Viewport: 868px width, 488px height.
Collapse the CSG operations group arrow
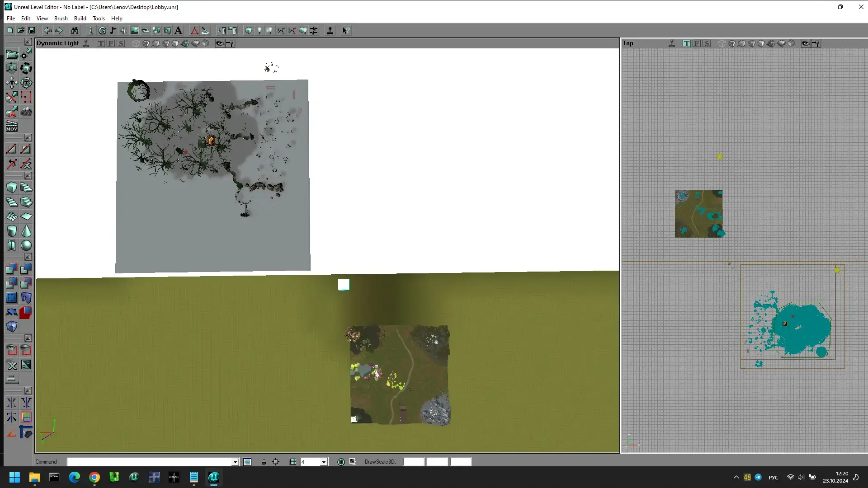coord(28,257)
